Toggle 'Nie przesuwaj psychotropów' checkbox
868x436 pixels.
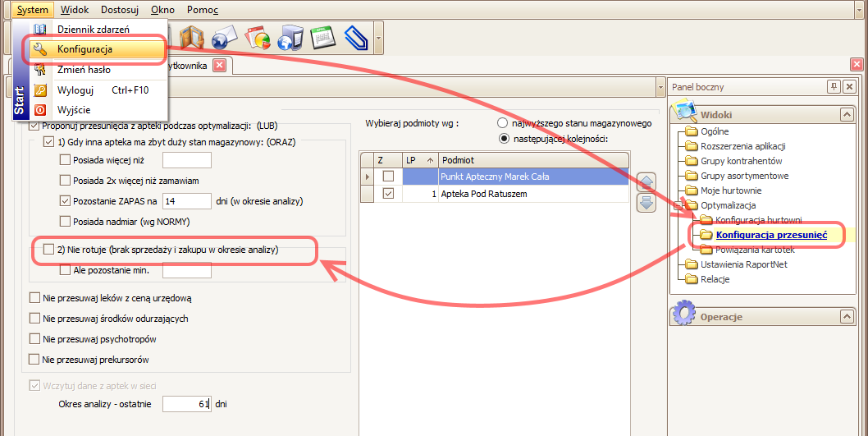[34, 339]
